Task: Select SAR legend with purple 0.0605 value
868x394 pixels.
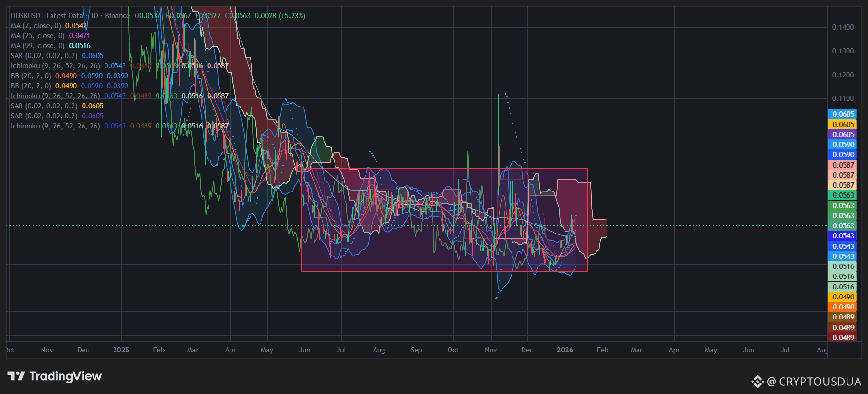Action: [x=44, y=116]
